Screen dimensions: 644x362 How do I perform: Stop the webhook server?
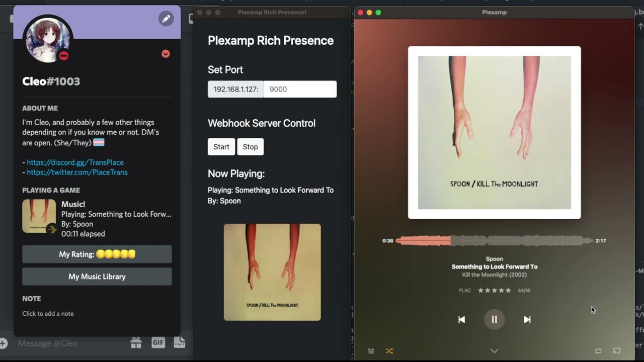(250, 146)
